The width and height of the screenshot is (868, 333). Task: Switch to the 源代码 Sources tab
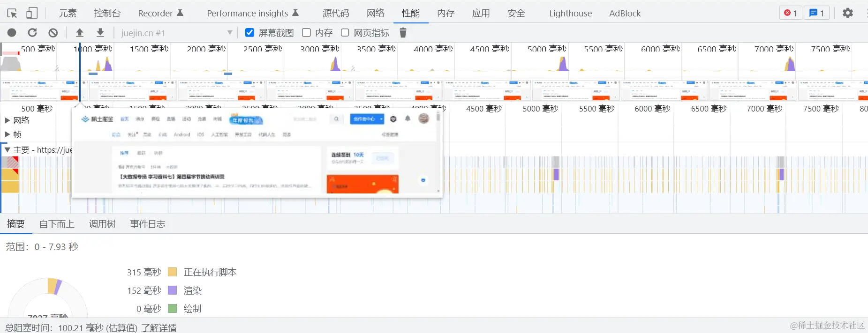pos(336,13)
